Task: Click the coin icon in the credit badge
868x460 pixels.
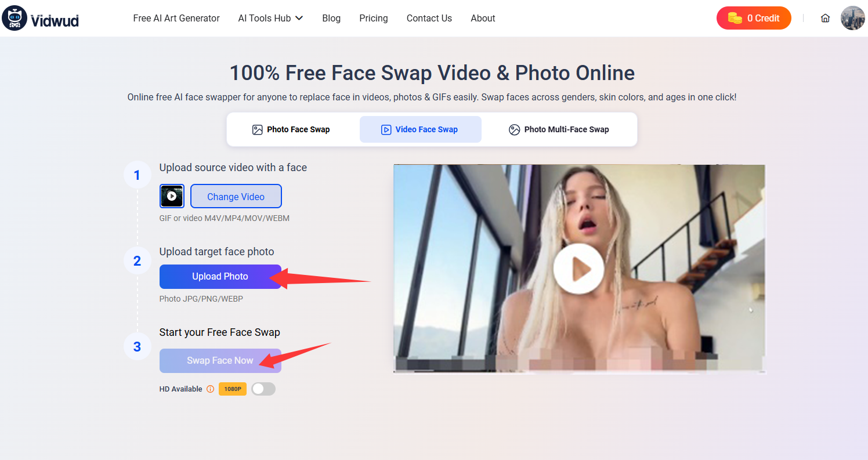Action: [x=735, y=19]
